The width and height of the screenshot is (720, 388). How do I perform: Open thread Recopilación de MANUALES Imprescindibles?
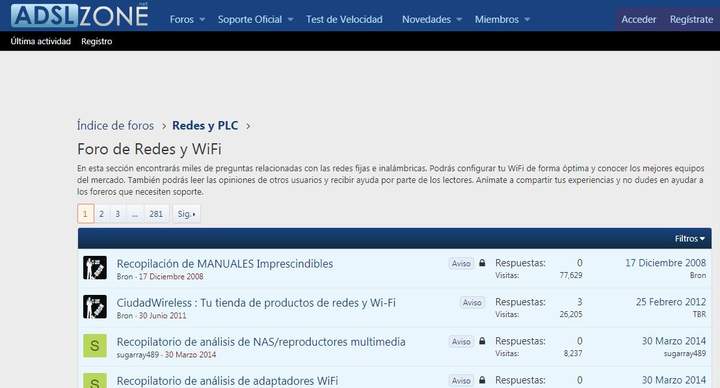click(225, 264)
